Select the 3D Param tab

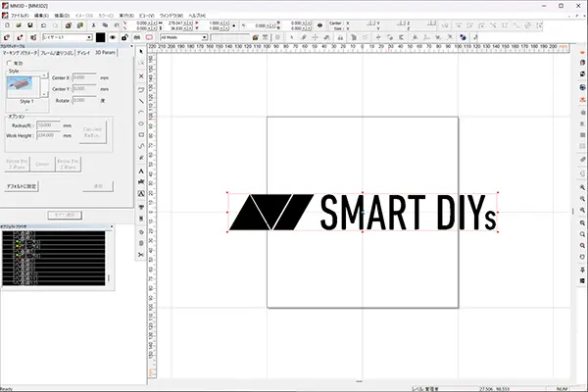pyautogui.click(x=105, y=53)
